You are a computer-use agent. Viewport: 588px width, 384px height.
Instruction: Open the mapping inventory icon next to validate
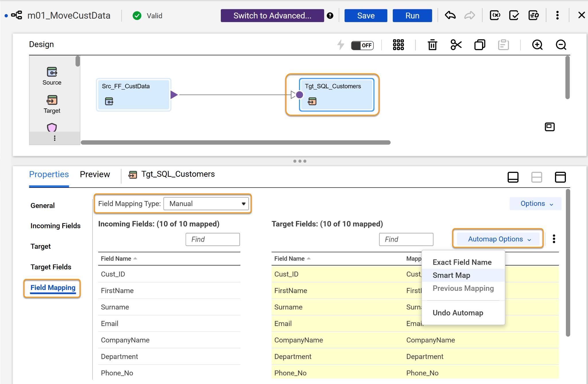click(x=533, y=15)
